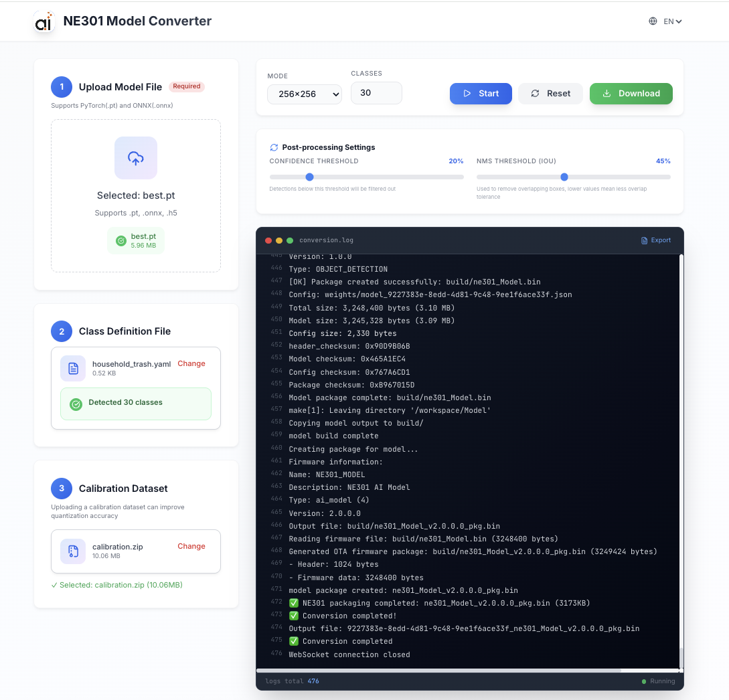
Task: Click the calibration.zip archive icon
Action: 73,551
